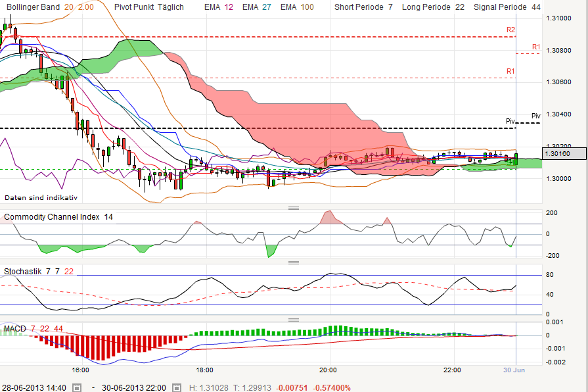Screen dimensions: 588x392
Task: Click the percent change -0.57400%
Action: click(332, 387)
